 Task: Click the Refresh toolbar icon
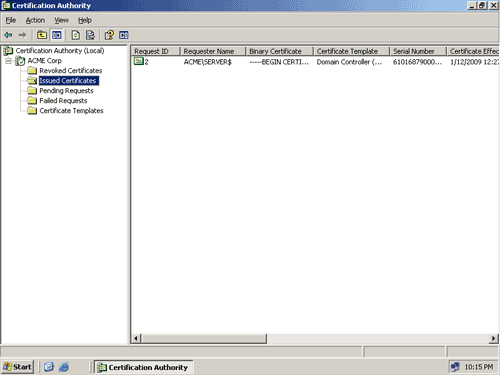click(x=76, y=35)
